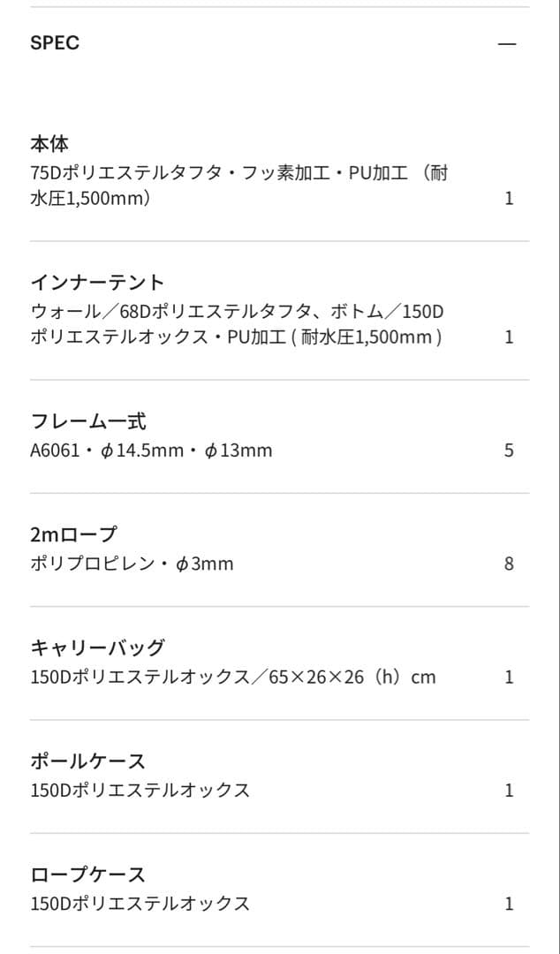Select the インナーテント item title
Image resolution: width=560 pixels, height=954 pixels.
[97, 283]
